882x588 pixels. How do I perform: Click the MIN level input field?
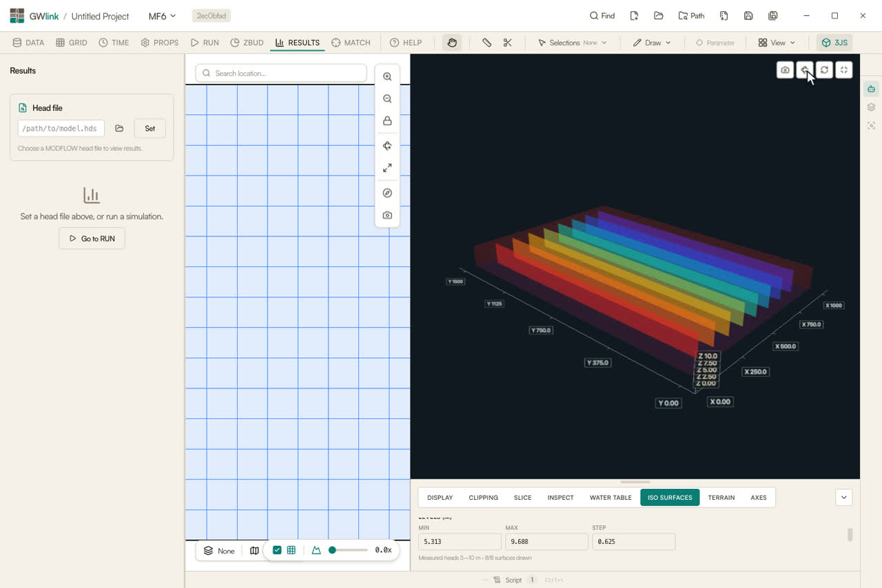pos(460,541)
